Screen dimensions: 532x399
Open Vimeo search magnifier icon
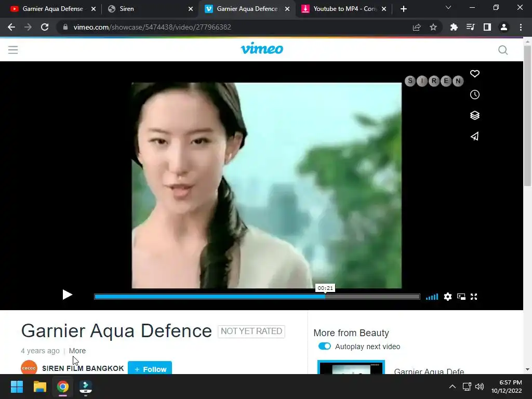[x=503, y=50]
